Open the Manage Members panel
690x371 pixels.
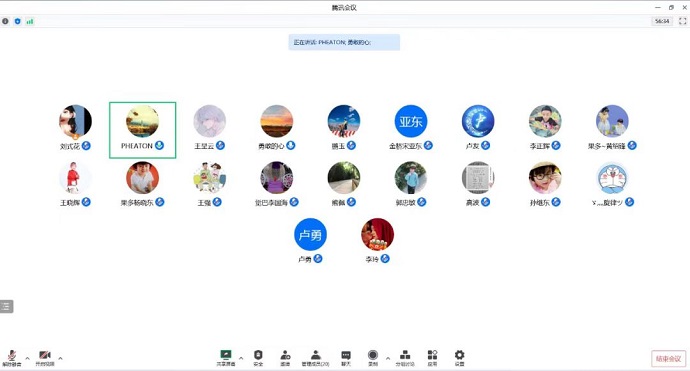315,358
